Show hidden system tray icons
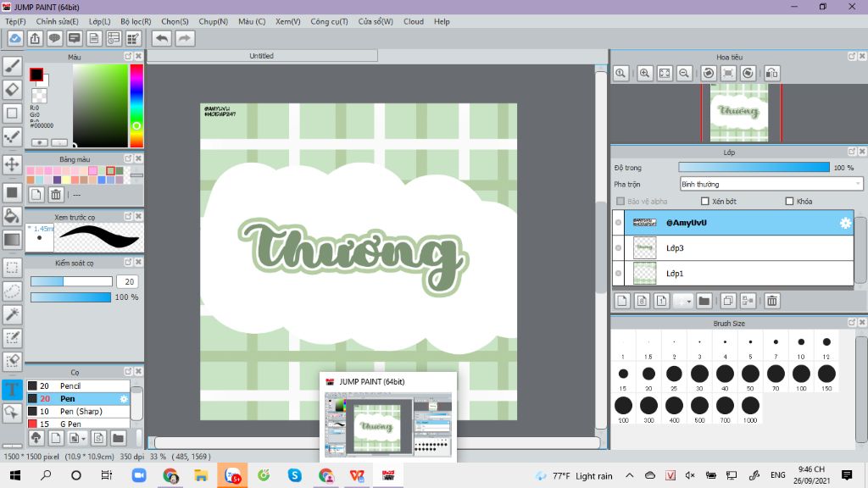This screenshot has height=488, width=868. 630,475
